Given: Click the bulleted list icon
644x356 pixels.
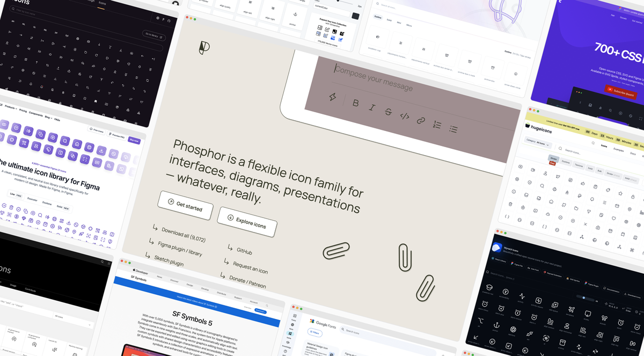Looking at the screenshot, I should click(x=453, y=129).
